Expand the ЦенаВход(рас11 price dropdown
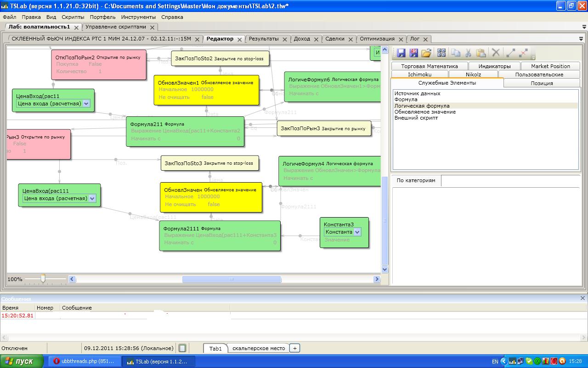 (x=86, y=103)
